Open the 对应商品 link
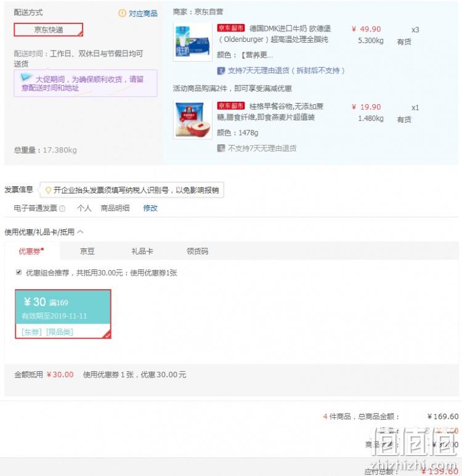 coord(143,14)
